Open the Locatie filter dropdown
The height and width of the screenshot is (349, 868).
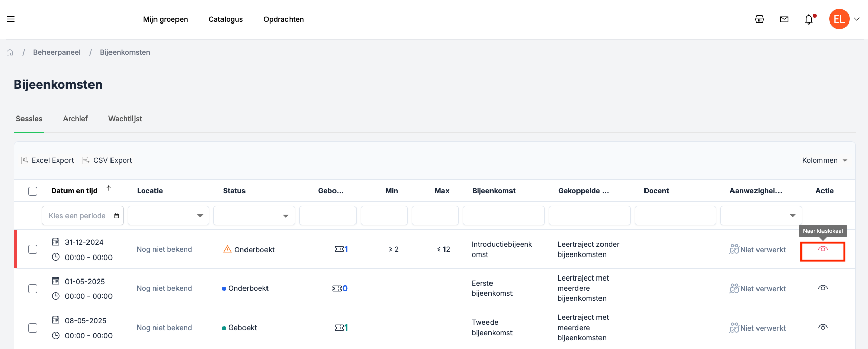click(x=168, y=216)
